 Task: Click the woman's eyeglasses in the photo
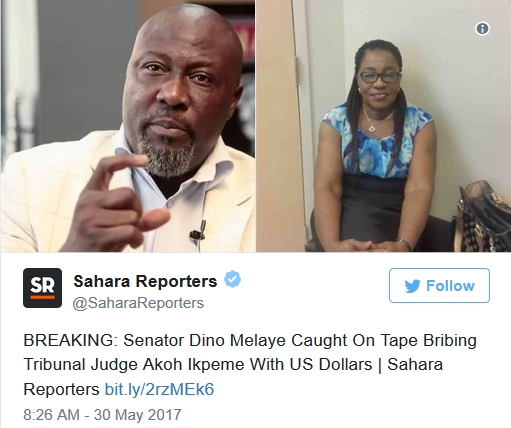click(379, 77)
